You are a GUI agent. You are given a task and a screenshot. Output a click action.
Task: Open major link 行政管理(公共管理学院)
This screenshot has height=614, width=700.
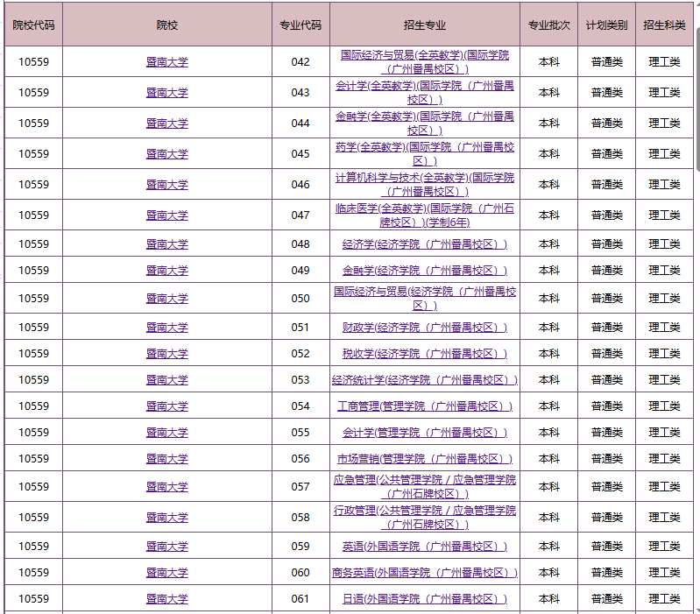[425, 518]
